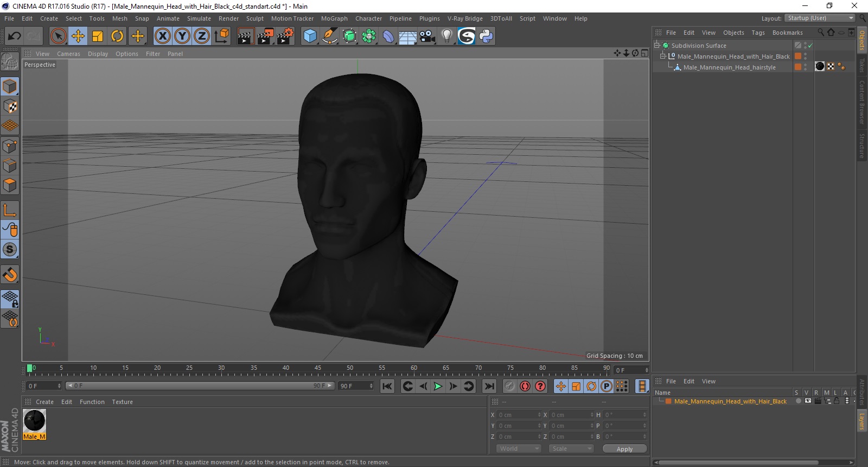Activate the Scale tool

[x=98, y=36]
